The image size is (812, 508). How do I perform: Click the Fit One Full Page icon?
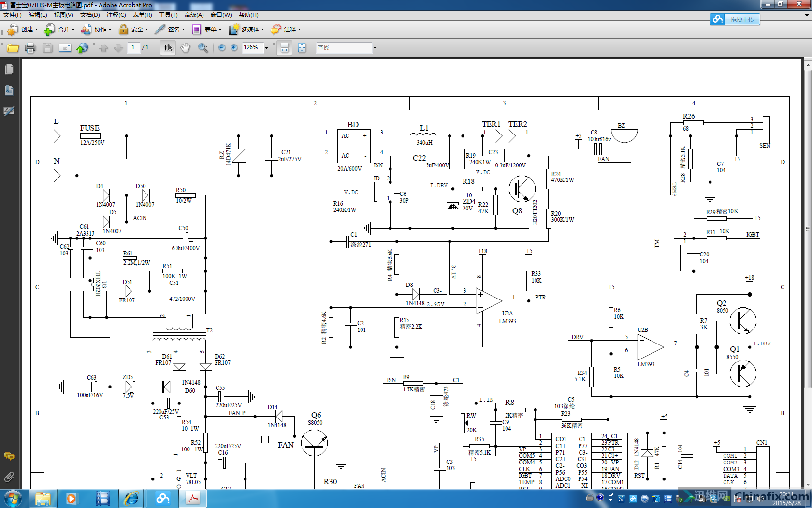point(302,48)
